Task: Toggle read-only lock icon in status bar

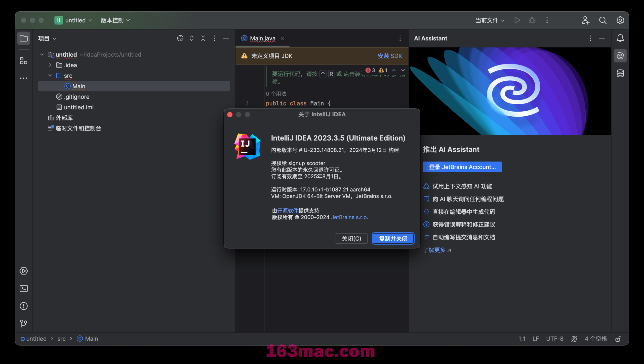Action: (618, 339)
